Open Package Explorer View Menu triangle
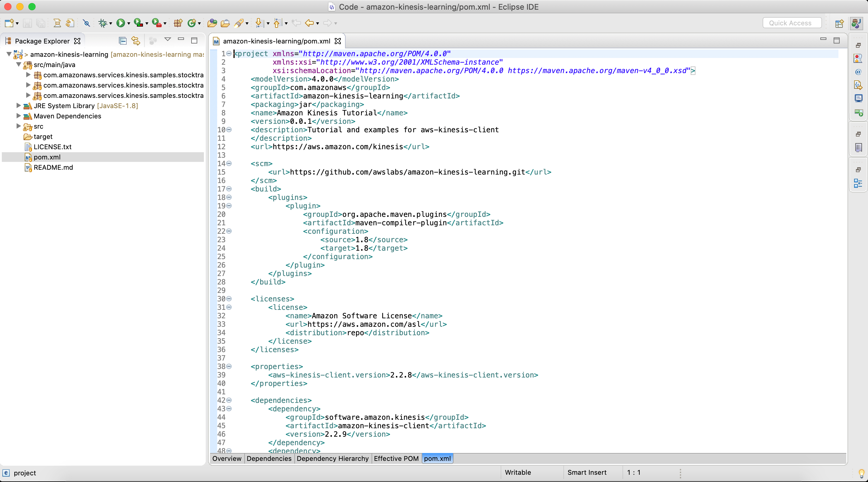The height and width of the screenshot is (482, 868). click(167, 40)
